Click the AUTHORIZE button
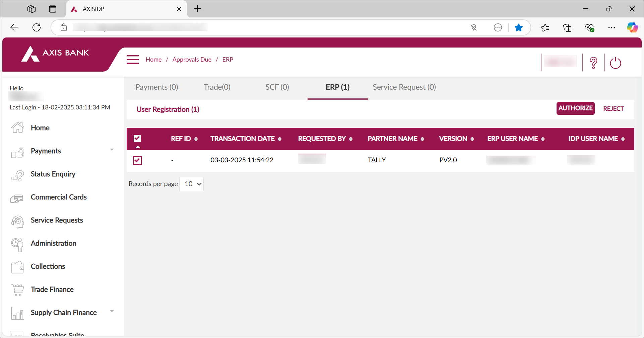Image resolution: width=644 pixels, height=338 pixels. pos(576,108)
